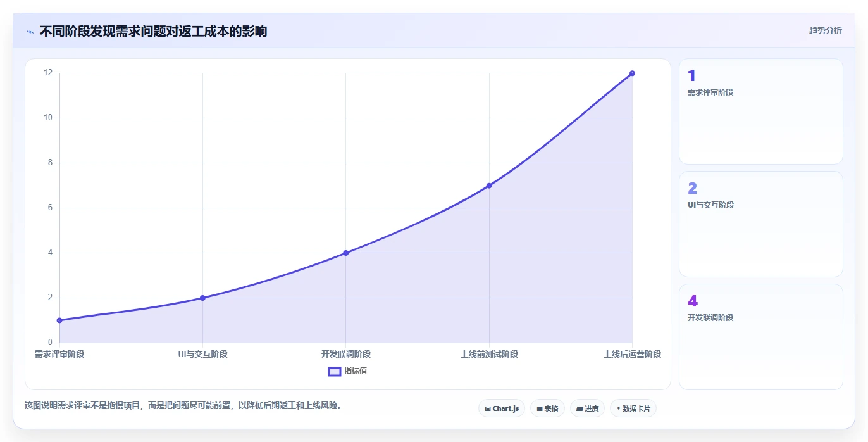Click the Chart.js tag chip
Viewport: 868px width, 442px height.
pyautogui.click(x=502, y=408)
